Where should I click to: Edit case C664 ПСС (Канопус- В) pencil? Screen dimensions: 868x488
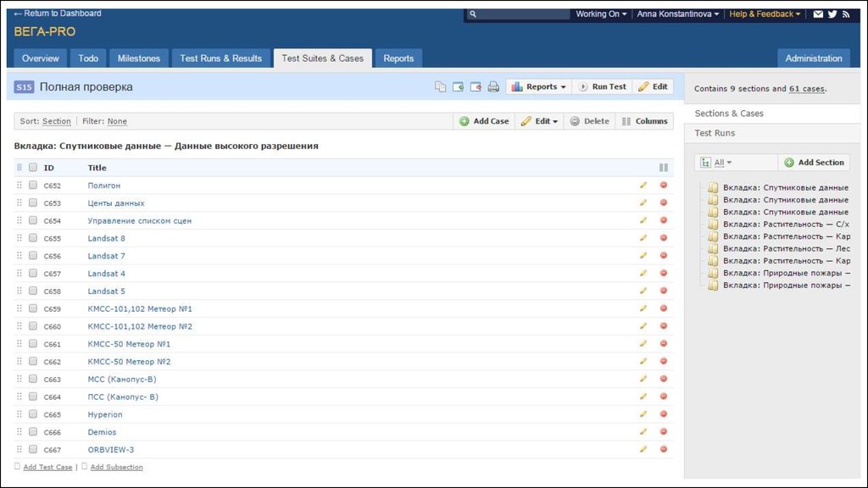tap(643, 396)
